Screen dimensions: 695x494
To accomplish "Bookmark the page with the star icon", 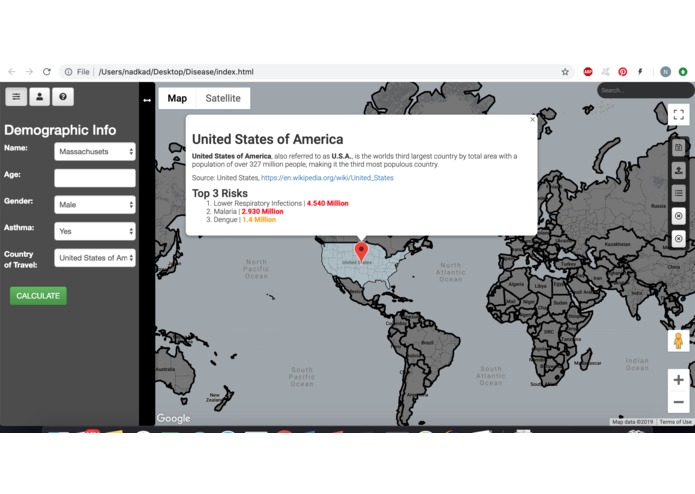I will click(x=565, y=72).
